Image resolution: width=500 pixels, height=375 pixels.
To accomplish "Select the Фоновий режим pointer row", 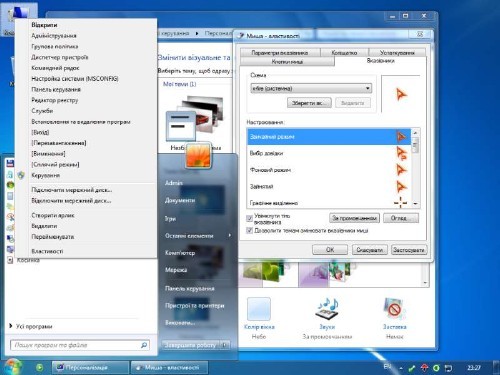I will tap(329, 170).
